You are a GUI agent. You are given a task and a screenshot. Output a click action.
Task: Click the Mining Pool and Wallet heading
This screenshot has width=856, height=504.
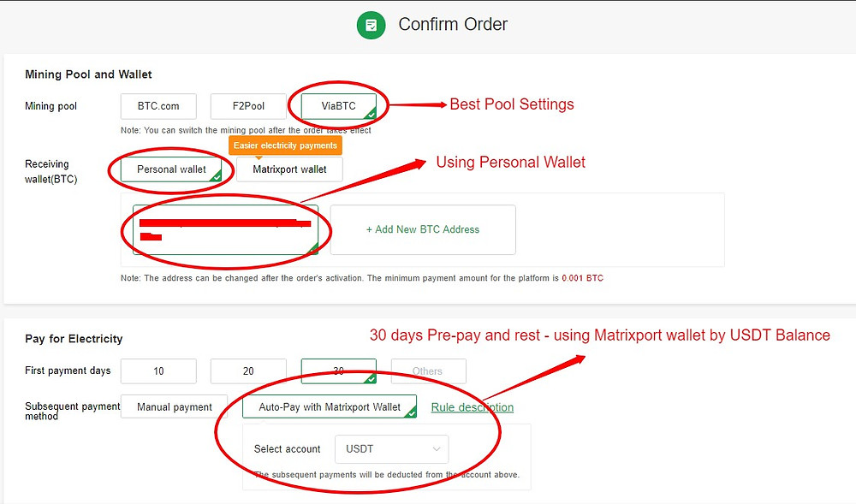[x=88, y=74]
